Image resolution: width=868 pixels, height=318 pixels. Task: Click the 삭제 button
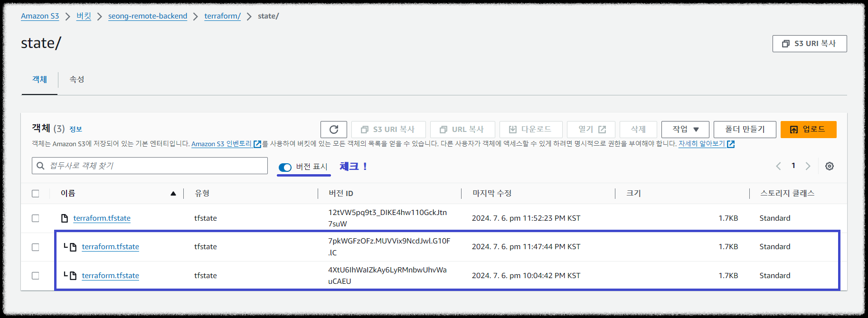638,130
